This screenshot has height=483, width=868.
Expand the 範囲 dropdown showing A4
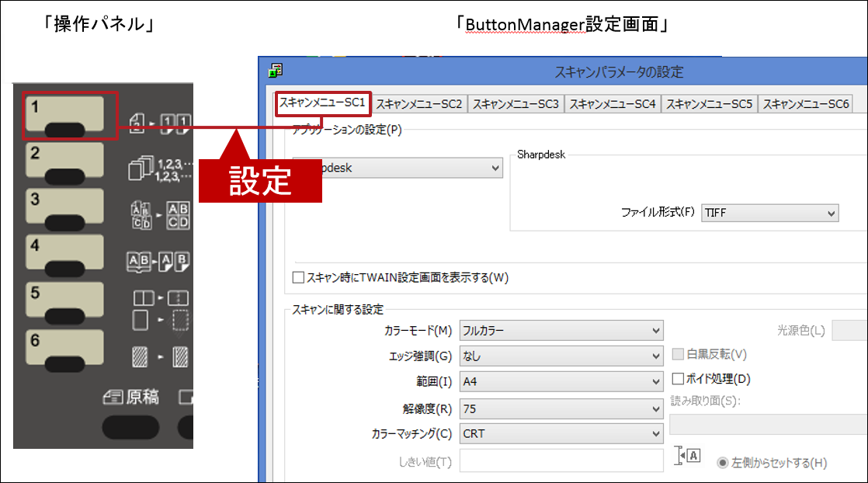561,381
